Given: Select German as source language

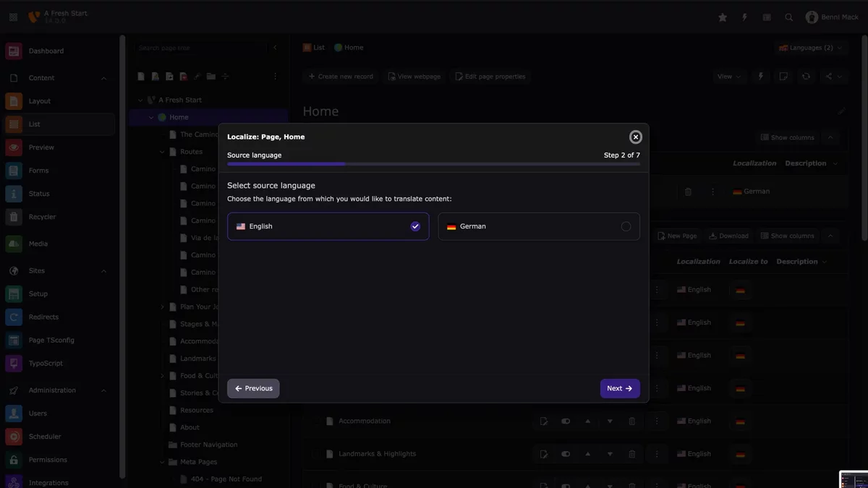Looking at the screenshot, I should [x=539, y=226].
